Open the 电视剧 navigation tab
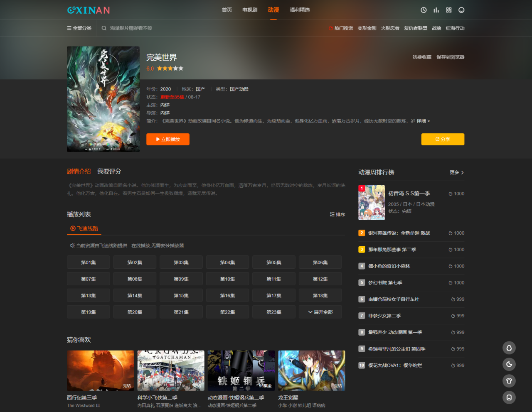The image size is (532, 412). (249, 10)
